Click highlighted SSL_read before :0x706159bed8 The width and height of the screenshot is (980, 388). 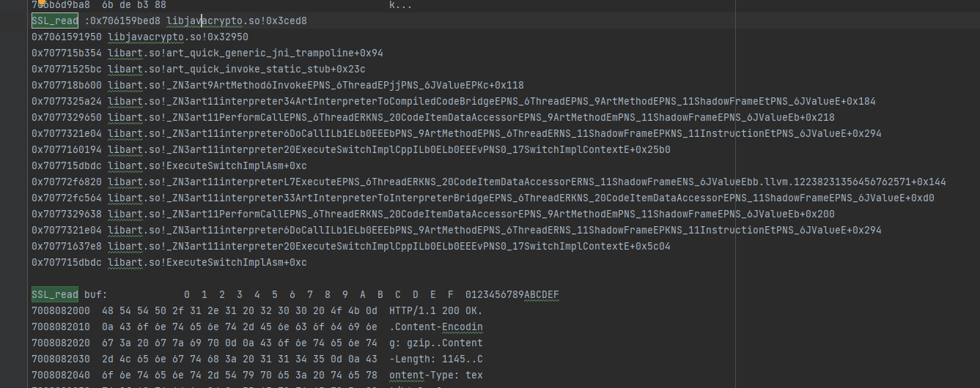55,20
